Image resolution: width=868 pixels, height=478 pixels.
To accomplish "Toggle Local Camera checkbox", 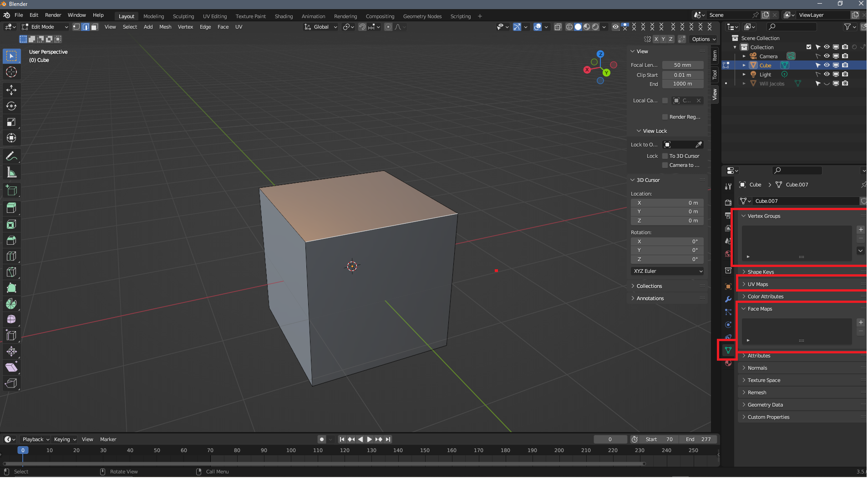I will click(665, 101).
